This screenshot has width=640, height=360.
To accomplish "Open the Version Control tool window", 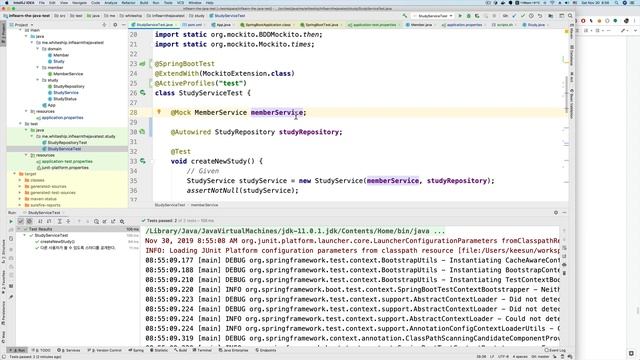I will (105, 350).
